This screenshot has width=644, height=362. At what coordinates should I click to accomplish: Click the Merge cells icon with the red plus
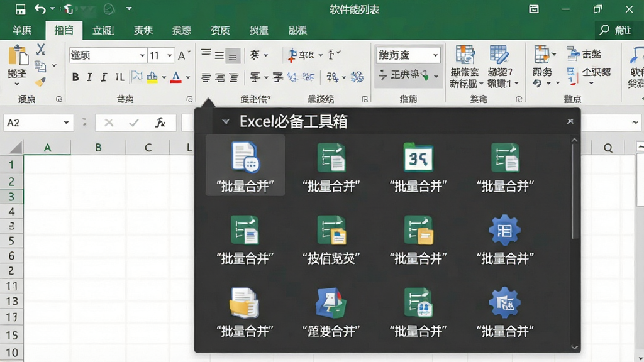[292, 55]
